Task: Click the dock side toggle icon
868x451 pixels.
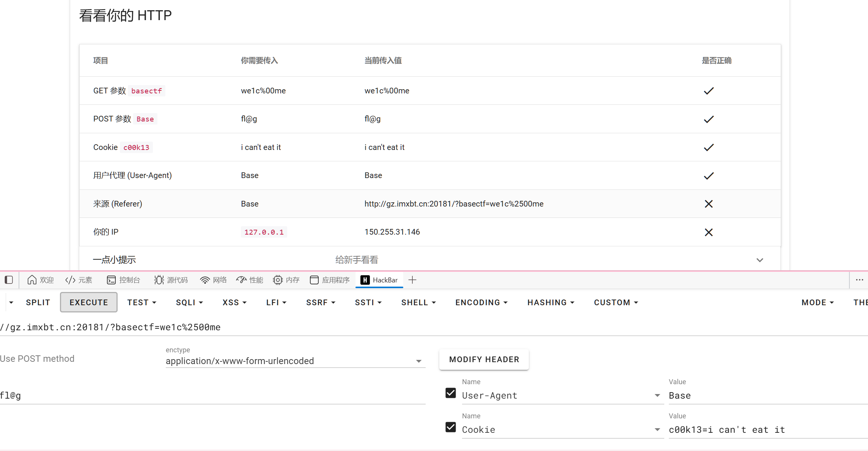Action: [x=9, y=280]
